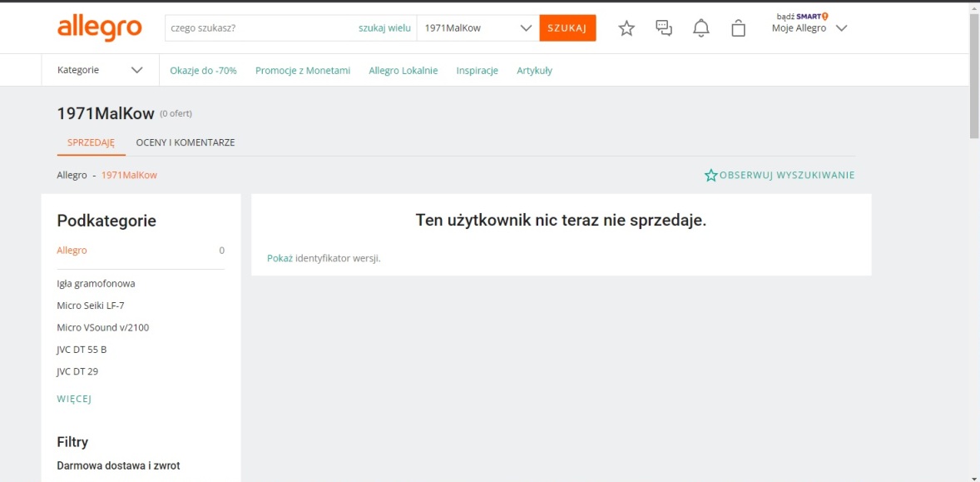Image resolution: width=980 pixels, height=482 pixels.
Task: Click OBSERWUJ WYSZUKIWANIE text
Action: 787,175
